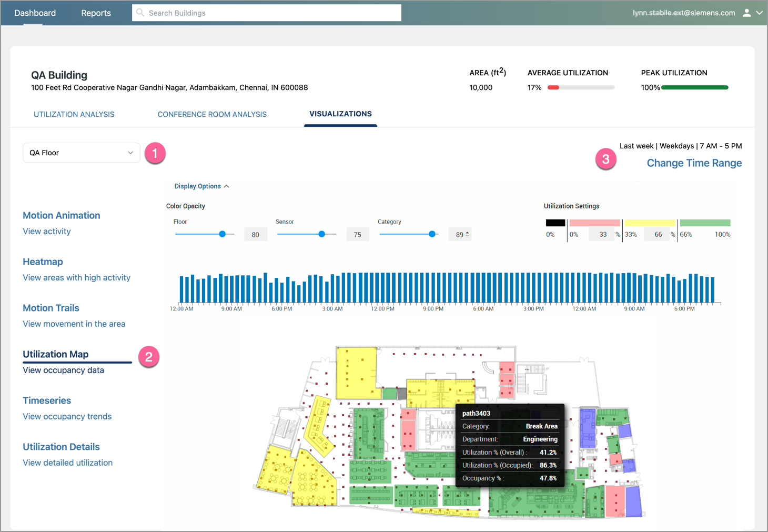Click the Floor color opacity slider handle
Image resolution: width=768 pixels, height=532 pixels.
pos(222,234)
